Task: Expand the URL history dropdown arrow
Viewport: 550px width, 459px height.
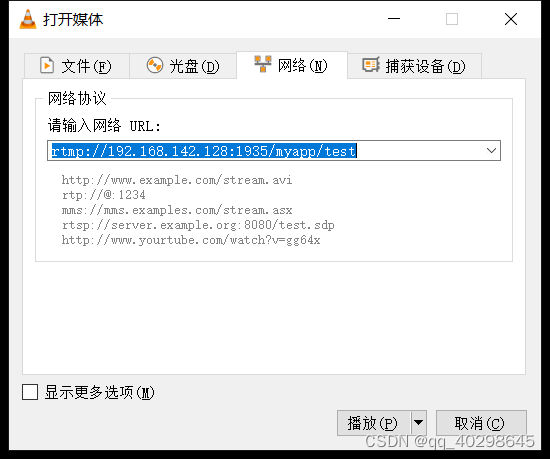Action: tap(491, 151)
